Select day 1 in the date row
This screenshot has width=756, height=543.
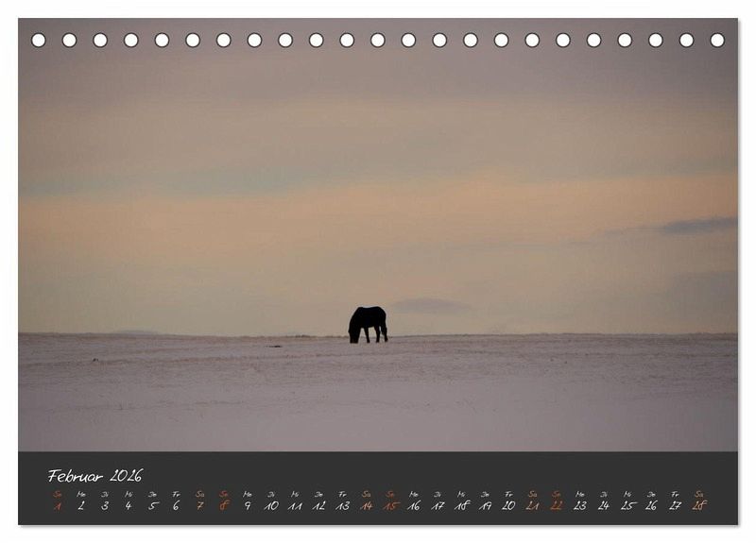[x=58, y=505]
